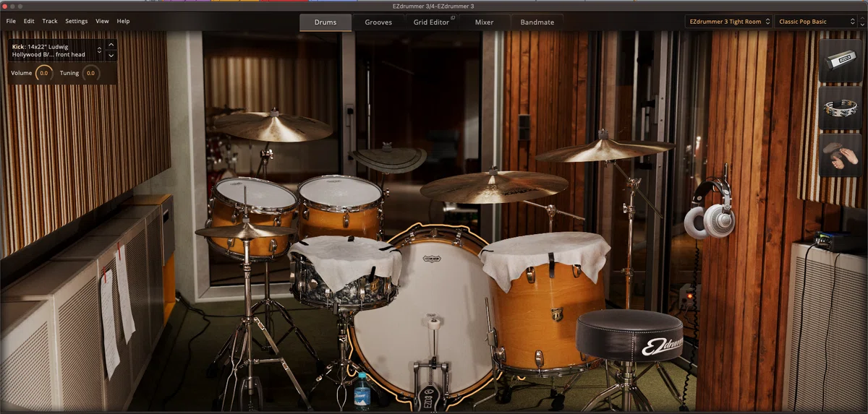Click the kick Tuning knob
This screenshot has height=414, width=868.
[x=91, y=73]
